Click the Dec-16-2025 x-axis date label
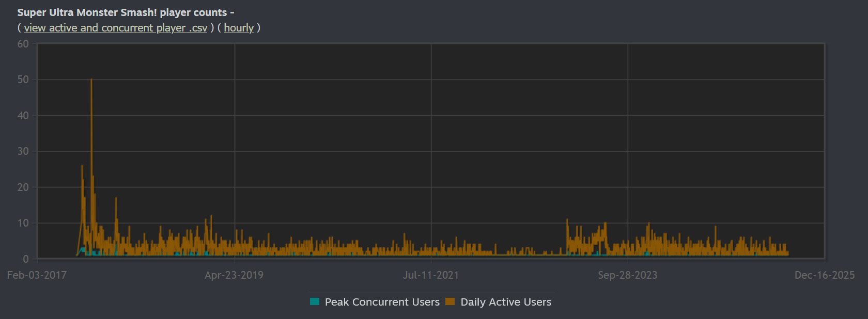Screen dimensions: 868x319 [825, 275]
